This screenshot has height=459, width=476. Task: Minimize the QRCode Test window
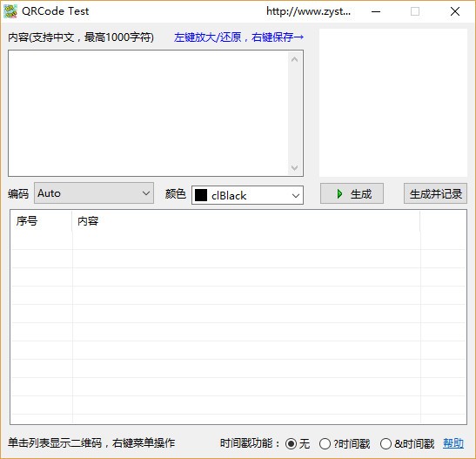[376, 11]
